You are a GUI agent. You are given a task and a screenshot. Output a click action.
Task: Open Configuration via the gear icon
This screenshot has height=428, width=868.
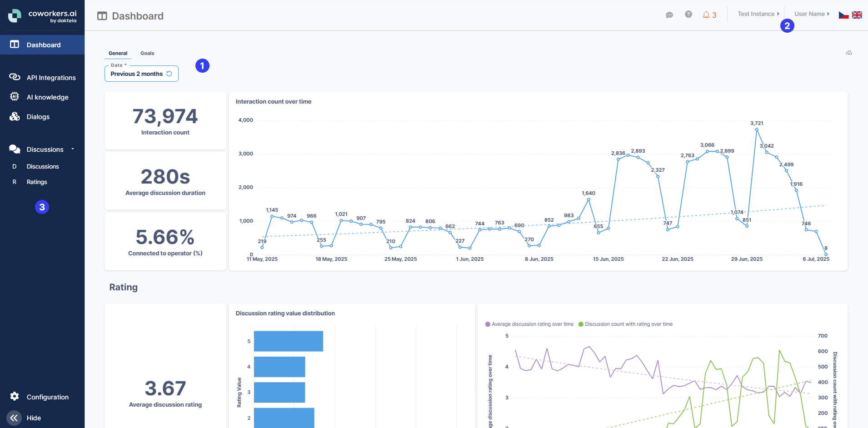pos(14,397)
